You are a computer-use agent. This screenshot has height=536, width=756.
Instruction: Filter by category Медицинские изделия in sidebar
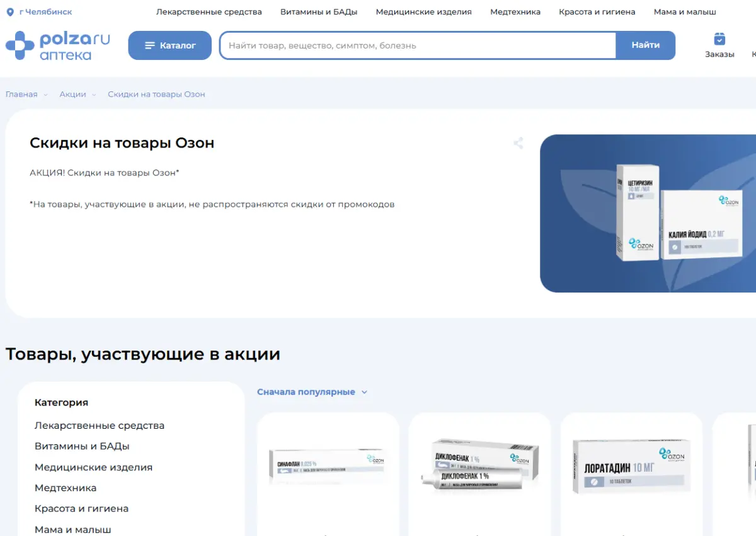(93, 467)
